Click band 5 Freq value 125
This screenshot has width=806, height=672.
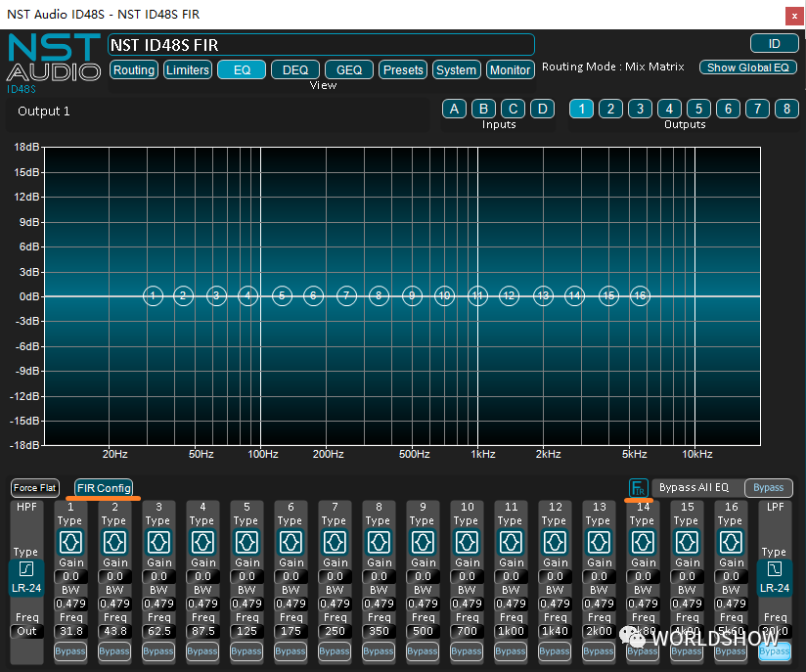point(246,631)
